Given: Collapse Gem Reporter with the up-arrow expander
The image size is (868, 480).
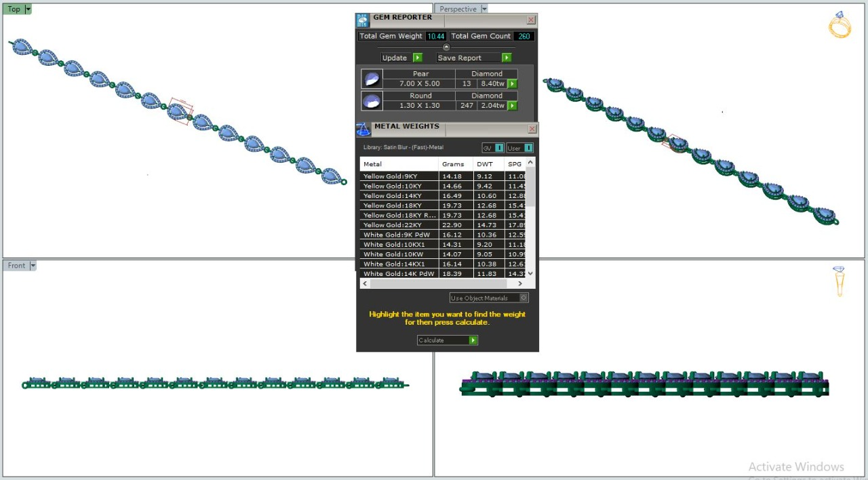Looking at the screenshot, I should [x=446, y=47].
